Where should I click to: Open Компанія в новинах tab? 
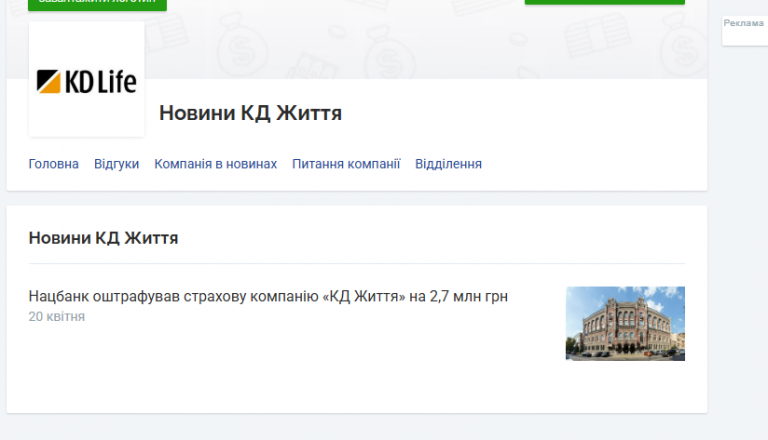216,164
